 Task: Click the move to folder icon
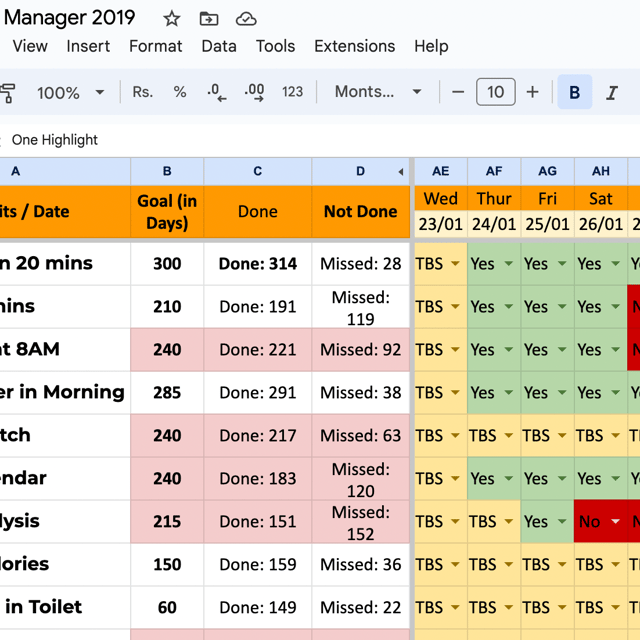209,19
